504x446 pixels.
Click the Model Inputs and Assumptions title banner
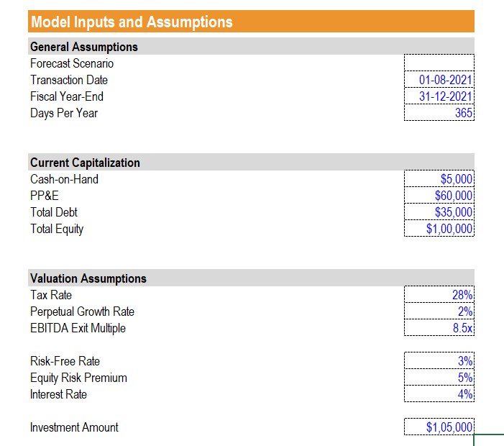(251, 22)
